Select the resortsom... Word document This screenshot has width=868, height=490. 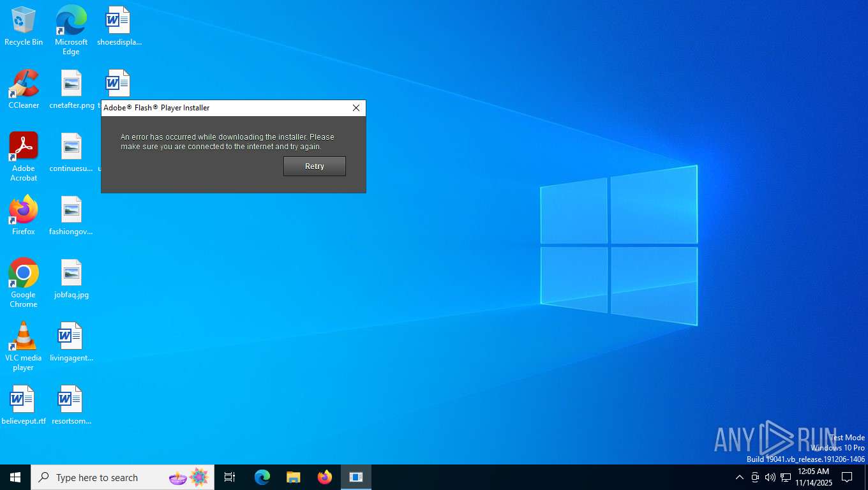coord(71,405)
